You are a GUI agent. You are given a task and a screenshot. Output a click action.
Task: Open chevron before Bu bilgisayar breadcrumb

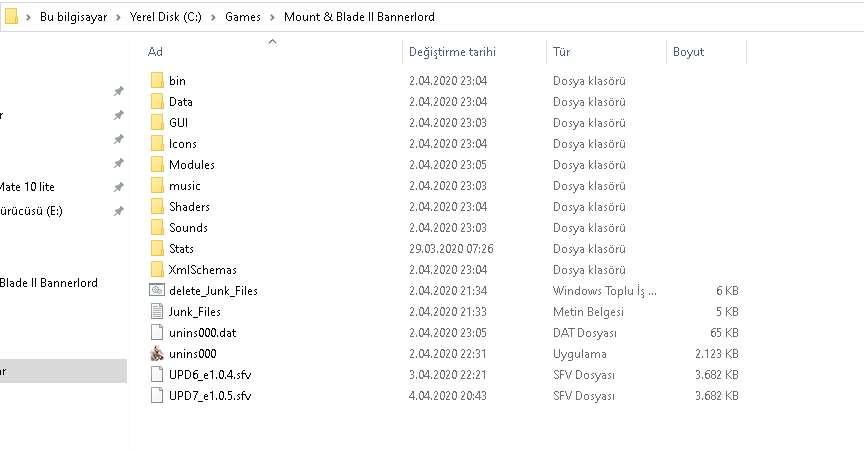(x=28, y=17)
